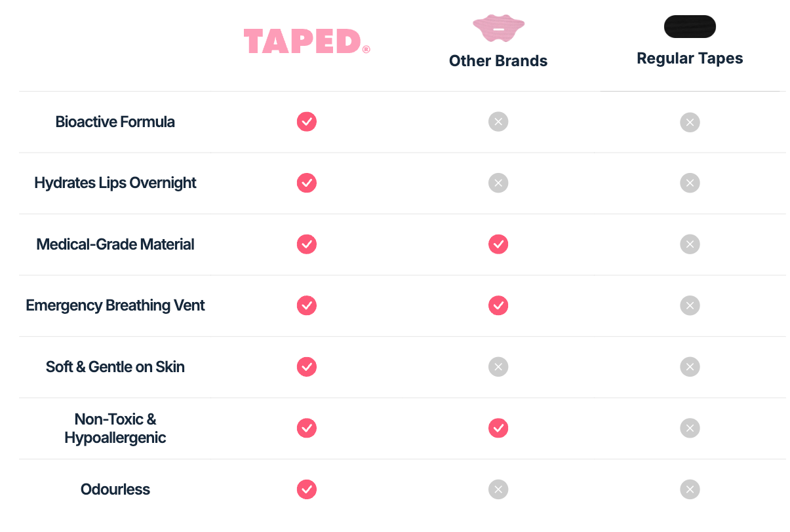Click Other Brands checkmark for Emergency Breathing Vent
This screenshot has height=532, width=790.
[498, 305]
